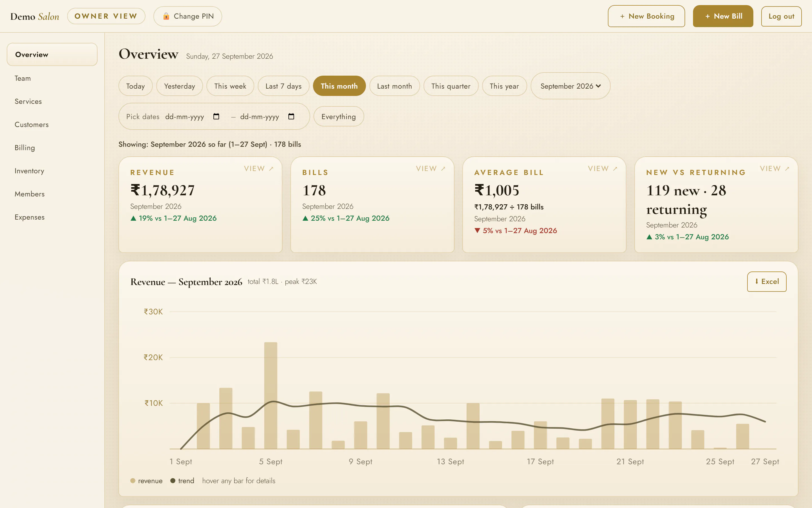Screen dimensions: 812x508
Task: Click the revenue legend color dot
Action: (133, 480)
